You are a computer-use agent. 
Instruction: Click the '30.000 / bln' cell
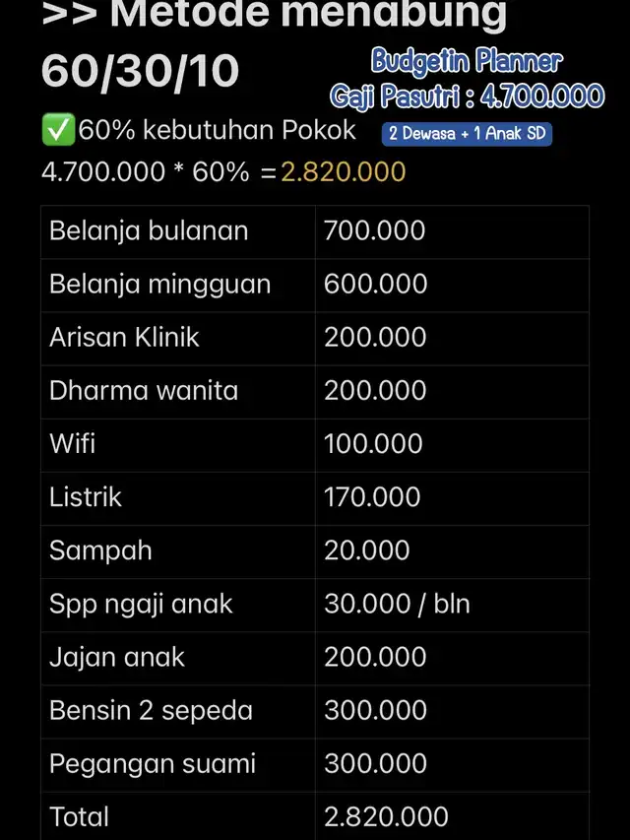point(452,606)
